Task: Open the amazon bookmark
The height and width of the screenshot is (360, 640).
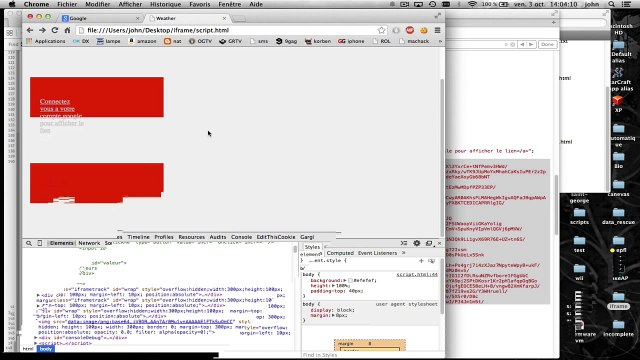Action: tap(142, 41)
